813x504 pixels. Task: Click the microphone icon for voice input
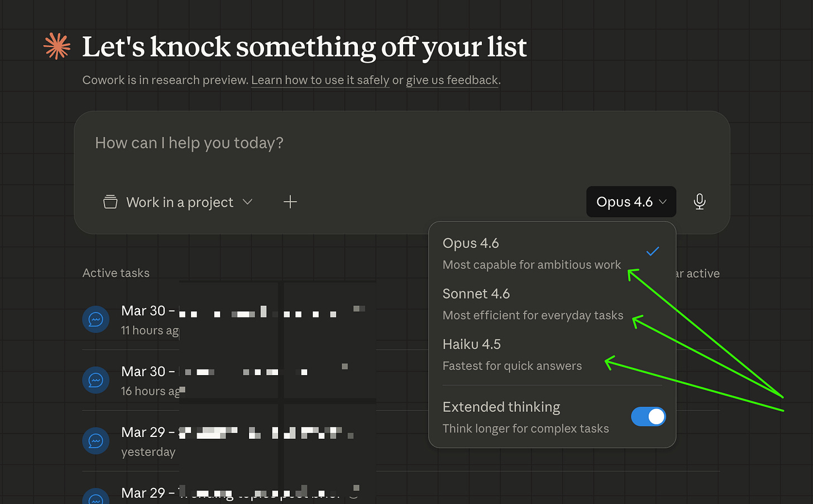(x=699, y=201)
